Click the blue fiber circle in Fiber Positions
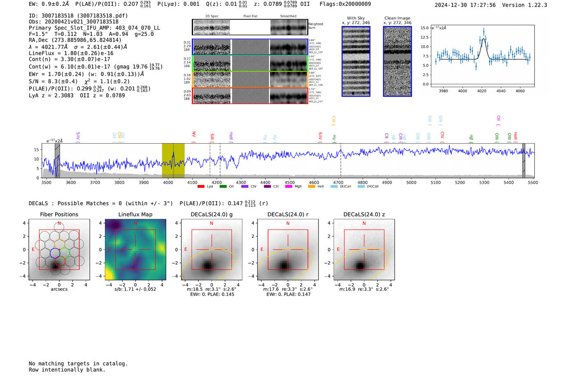The width and height of the screenshot is (576, 392). click(55, 253)
